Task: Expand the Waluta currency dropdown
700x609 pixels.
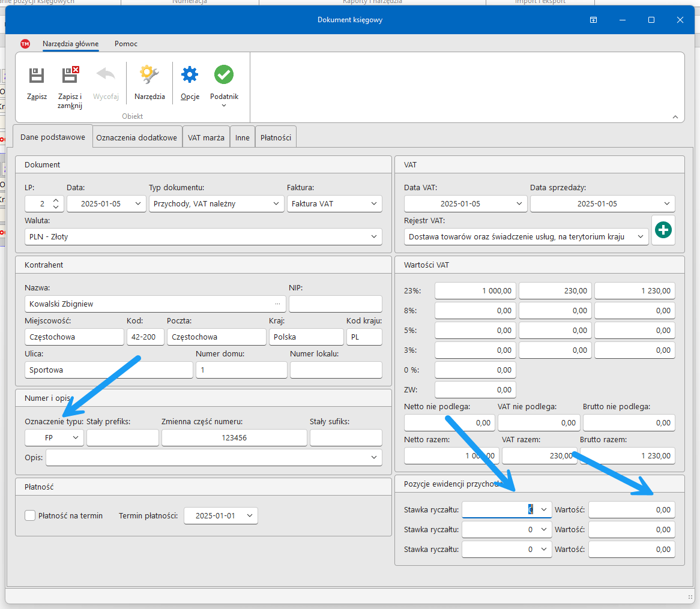Action: click(374, 237)
